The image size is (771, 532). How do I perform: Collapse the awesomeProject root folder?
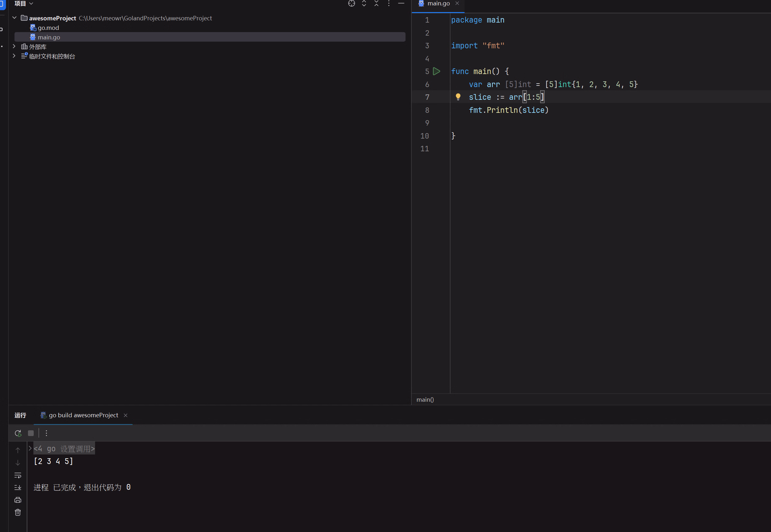14,18
